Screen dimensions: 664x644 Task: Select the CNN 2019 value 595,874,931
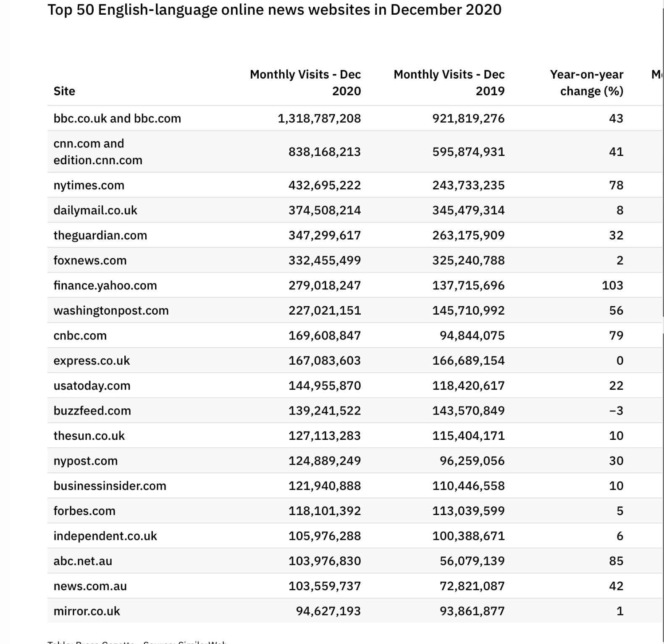[x=469, y=152]
